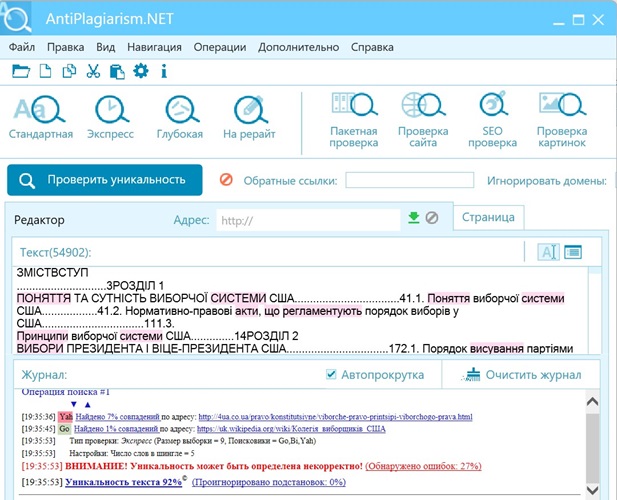Screen dimensions: 617x500
Task: Click "Игнорировать домены:" label
Action: pos(547,181)
